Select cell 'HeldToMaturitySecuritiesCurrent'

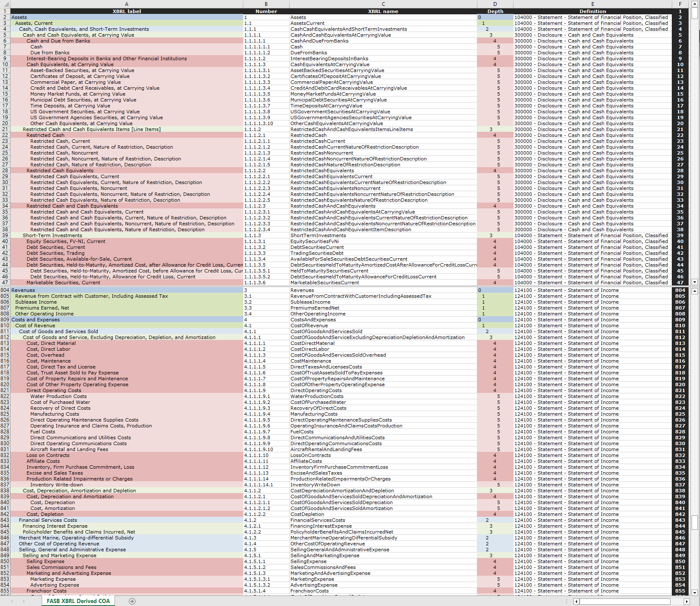pyautogui.click(x=383, y=271)
